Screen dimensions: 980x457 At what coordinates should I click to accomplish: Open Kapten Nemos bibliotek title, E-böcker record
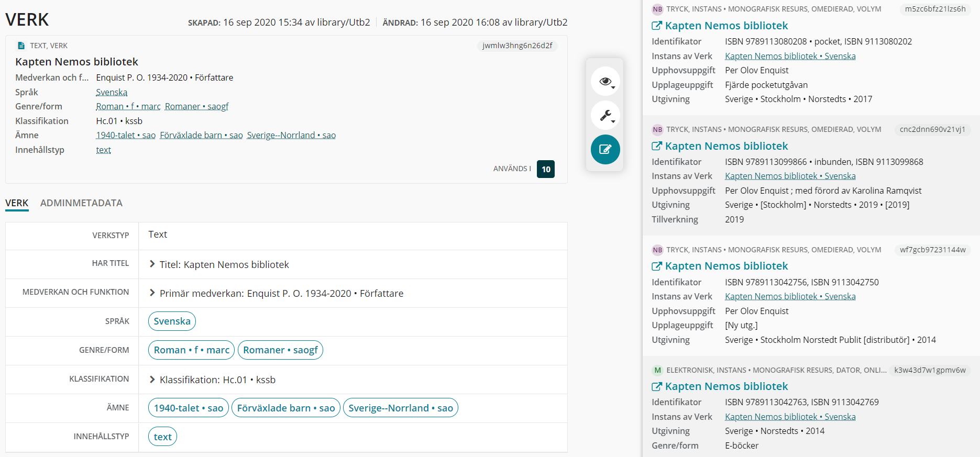pos(726,386)
